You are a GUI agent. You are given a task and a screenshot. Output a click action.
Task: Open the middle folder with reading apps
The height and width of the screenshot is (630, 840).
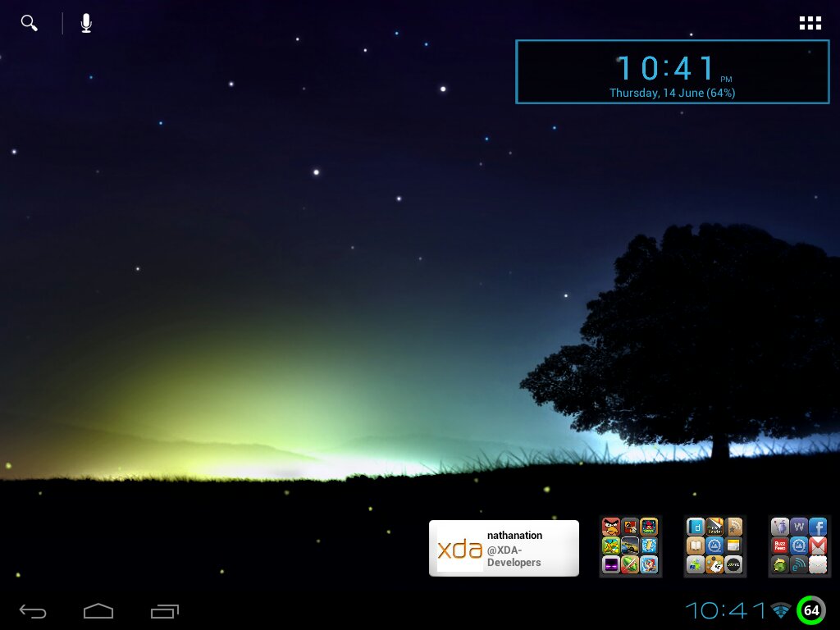(715, 546)
